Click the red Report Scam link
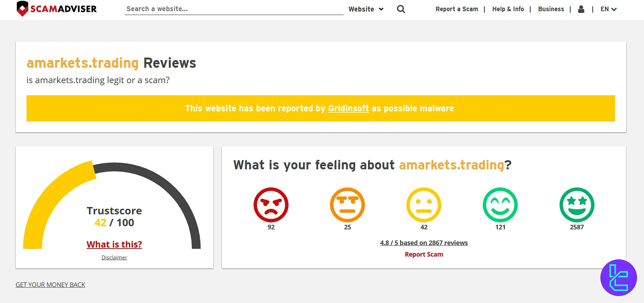 pos(424,254)
